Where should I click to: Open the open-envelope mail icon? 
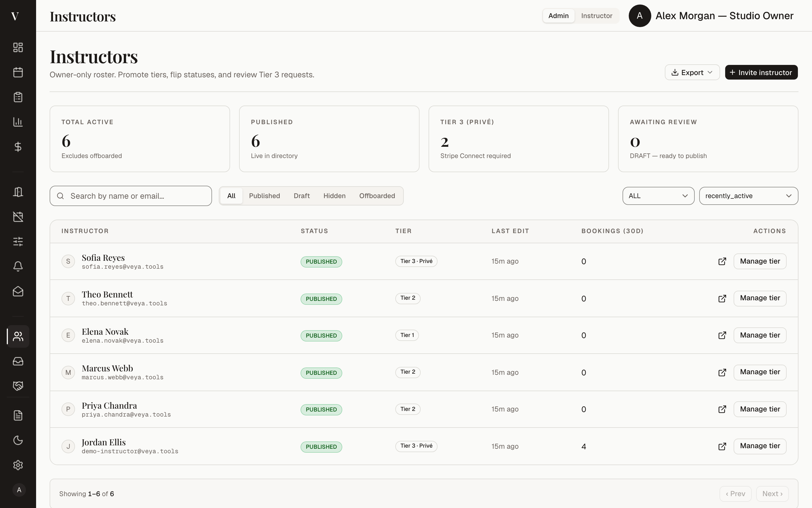[18, 291]
